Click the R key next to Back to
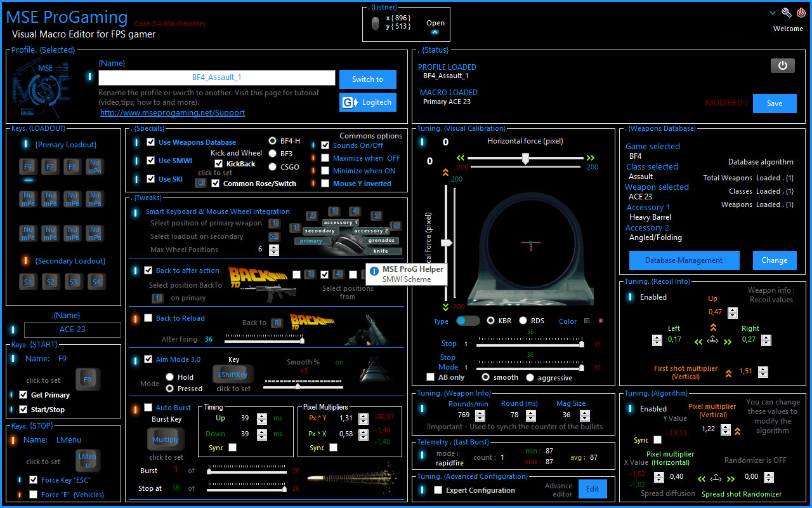This screenshot has height=508, width=812. [277, 323]
